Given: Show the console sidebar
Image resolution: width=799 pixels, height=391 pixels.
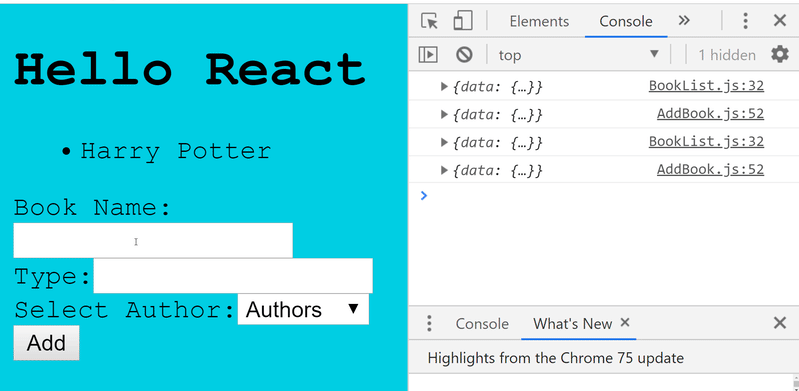Looking at the screenshot, I should 428,55.
